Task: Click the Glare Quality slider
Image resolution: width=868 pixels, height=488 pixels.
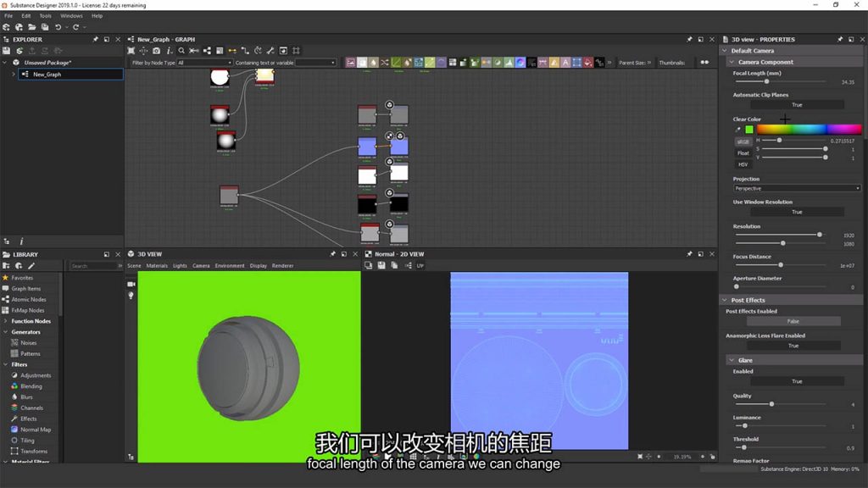Action: coord(781,404)
